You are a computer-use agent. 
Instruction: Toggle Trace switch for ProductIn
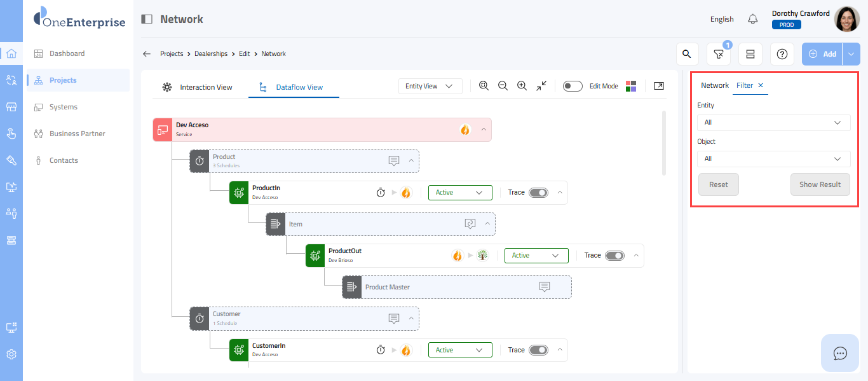click(538, 193)
